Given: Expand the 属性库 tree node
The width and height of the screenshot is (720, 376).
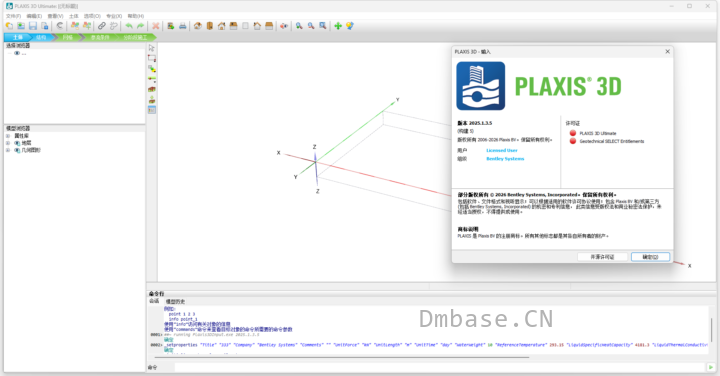Looking at the screenshot, I should (8, 136).
